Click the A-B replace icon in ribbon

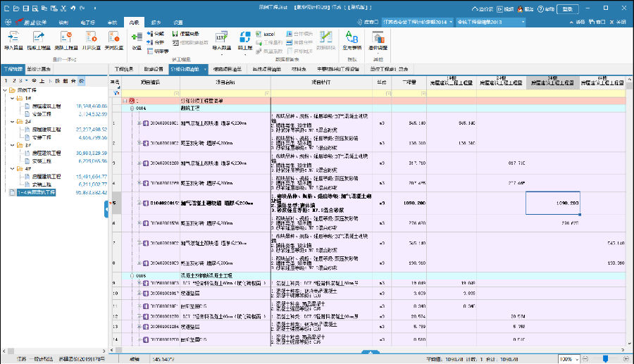(x=350, y=36)
